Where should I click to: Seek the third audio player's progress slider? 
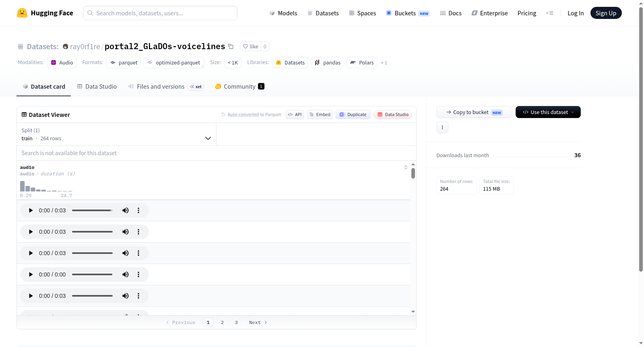92,253
